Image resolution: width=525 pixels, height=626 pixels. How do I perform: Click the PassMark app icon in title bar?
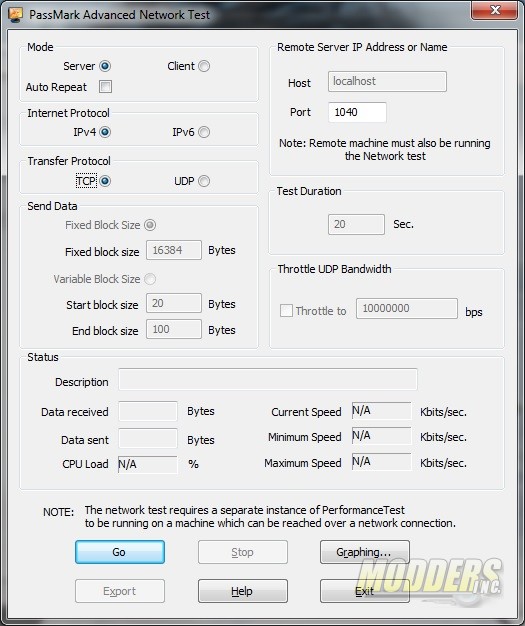tap(16, 15)
